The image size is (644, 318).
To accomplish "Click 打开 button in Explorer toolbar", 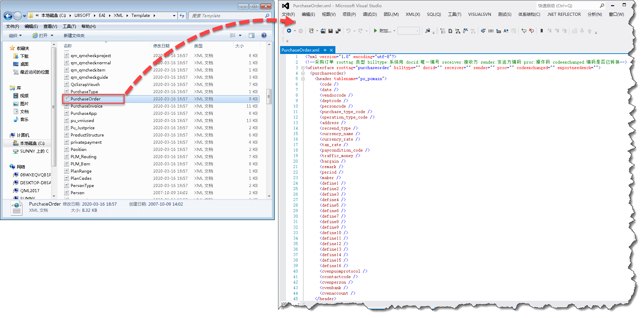I will coord(40,35).
